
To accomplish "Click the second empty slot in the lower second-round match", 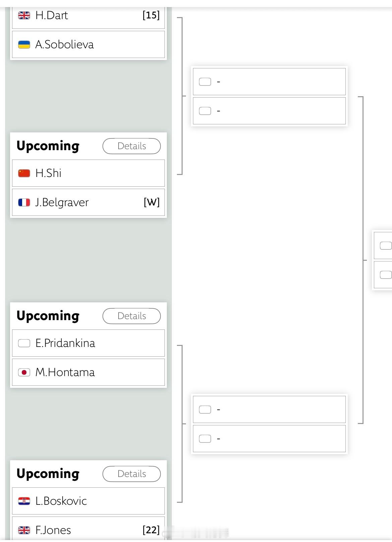I will (x=269, y=439).
